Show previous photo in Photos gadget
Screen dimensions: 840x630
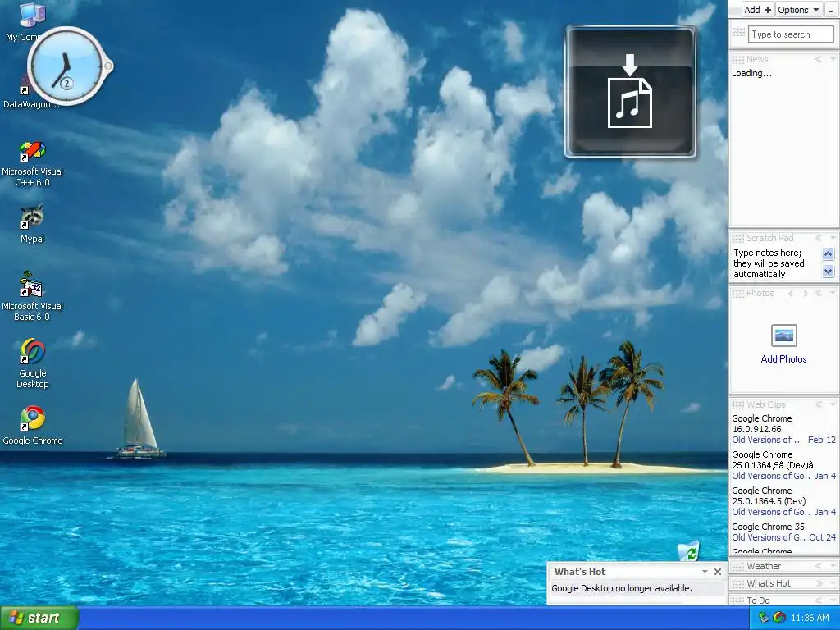pyautogui.click(x=791, y=293)
